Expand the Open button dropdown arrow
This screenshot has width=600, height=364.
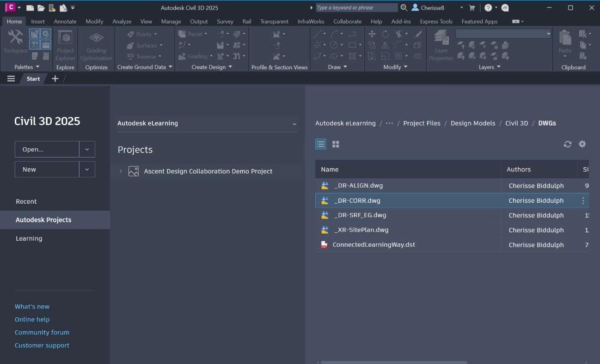pos(87,149)
